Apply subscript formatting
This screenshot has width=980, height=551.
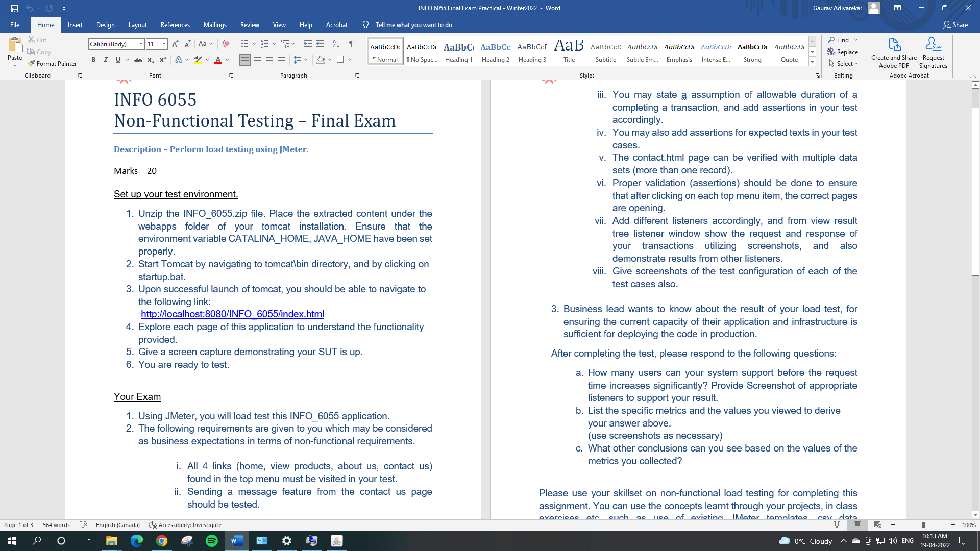tap(151, 60)
